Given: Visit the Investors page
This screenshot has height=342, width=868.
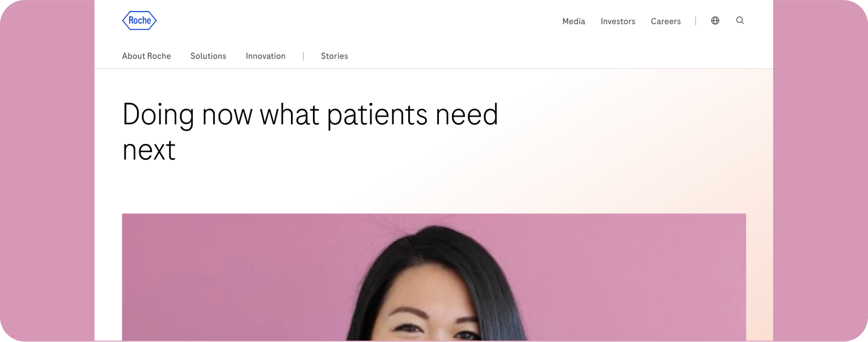Looking at the screenshot, I should point(618,21).
